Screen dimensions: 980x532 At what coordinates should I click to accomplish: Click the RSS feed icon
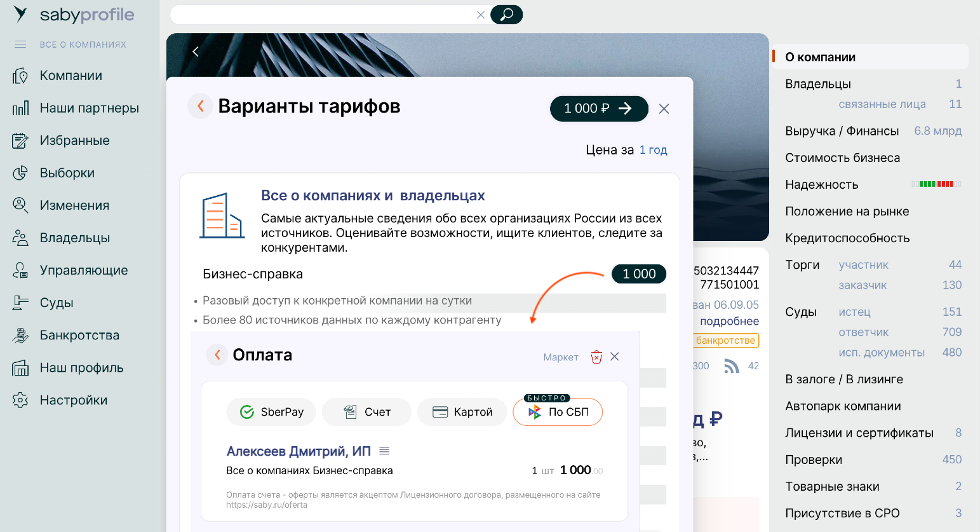732,366
